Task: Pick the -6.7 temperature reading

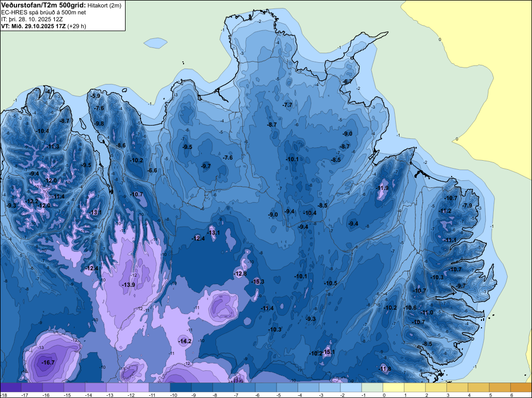Action: point(347,81)
